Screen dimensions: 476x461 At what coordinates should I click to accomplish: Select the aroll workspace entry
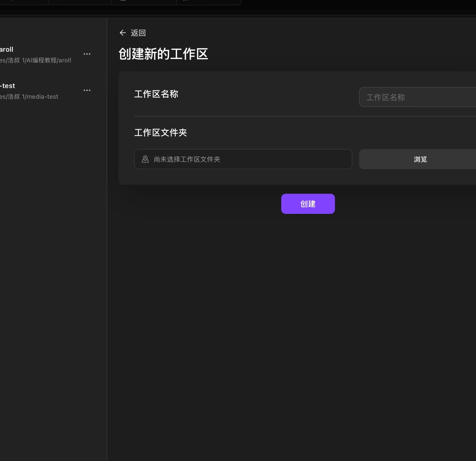click(46, 54)
